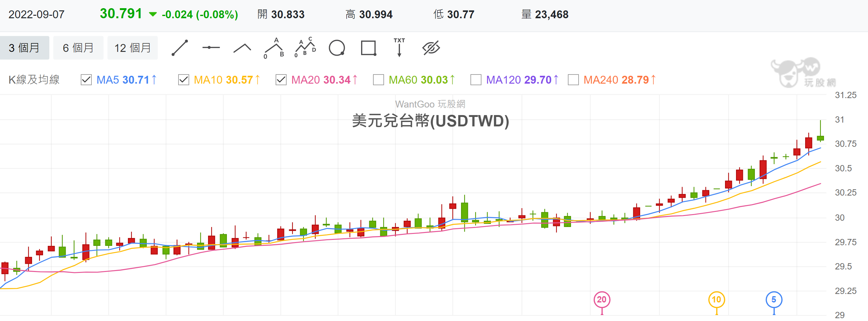The image size is (868, 321).
Task: Choose the angle line drawing tool
Action: (x=242, y=48)
